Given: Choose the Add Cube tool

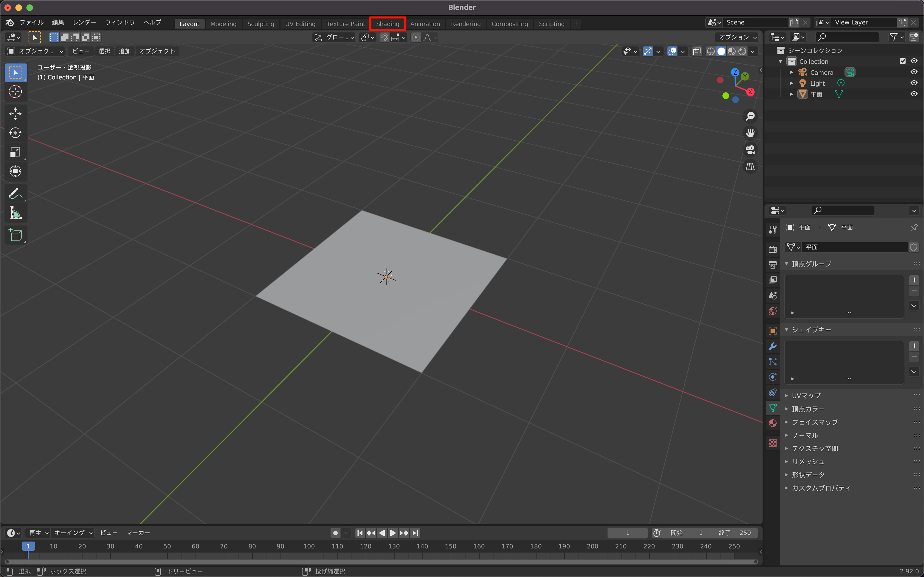Looking at the screenshot, I should [x=15, y=235].
